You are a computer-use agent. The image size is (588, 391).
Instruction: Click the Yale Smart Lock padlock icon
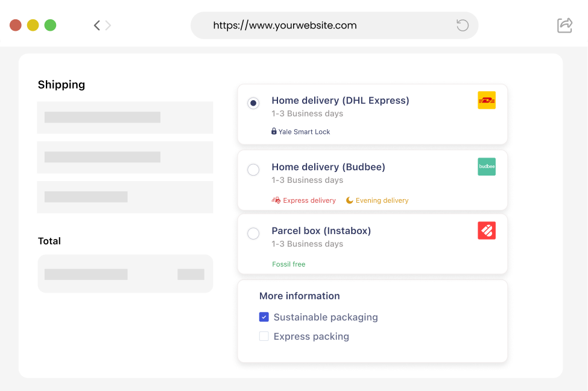pyautogui.click(x=274, y=132)
